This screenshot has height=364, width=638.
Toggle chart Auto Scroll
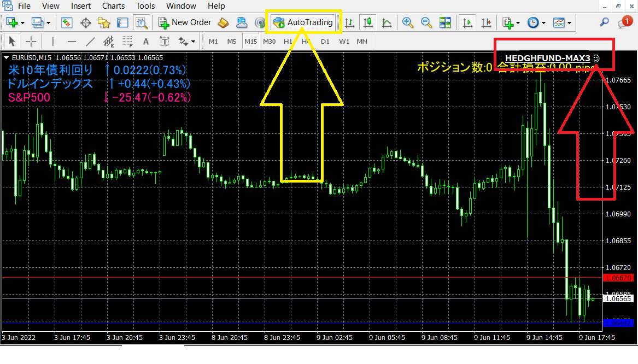pos(467,23)
